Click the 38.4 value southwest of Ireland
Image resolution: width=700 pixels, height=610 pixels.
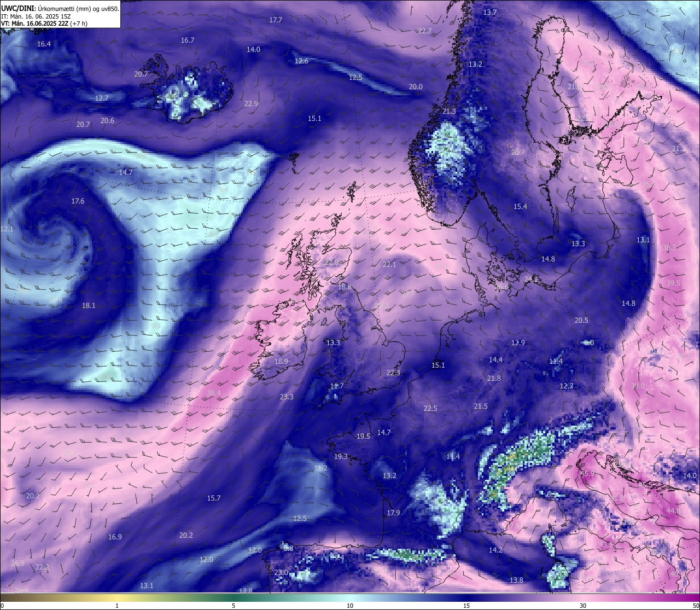coord(214,393)
